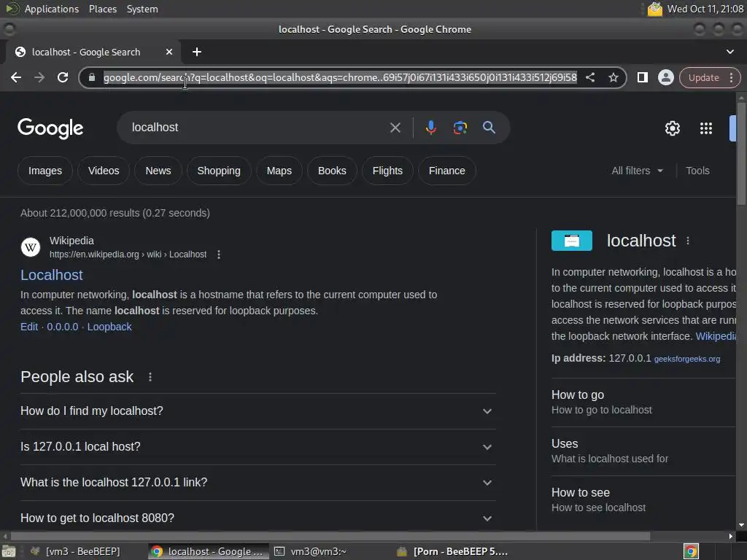Image resolution: width=747 pixels, height=560 pixels.
Task: Click the Update button in Chrome toolbar
Action: pyautogui.click(x=704, y=77)
